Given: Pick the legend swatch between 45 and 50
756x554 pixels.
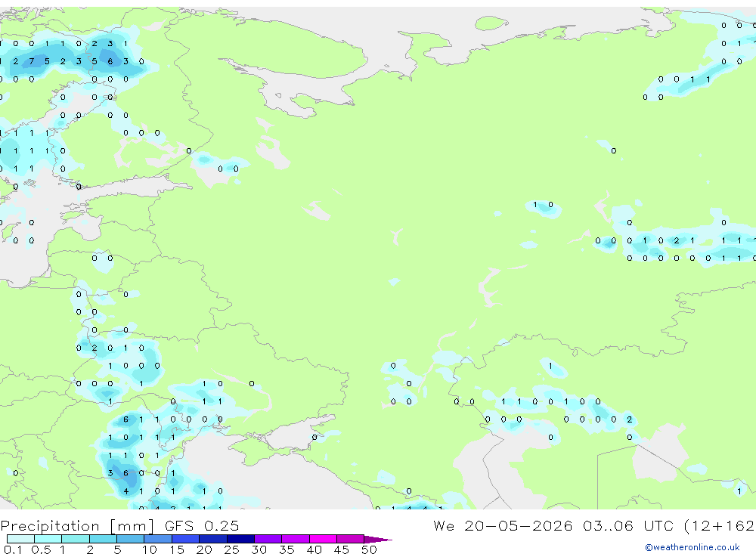Looking at the screenshot, I should [351, 539].
